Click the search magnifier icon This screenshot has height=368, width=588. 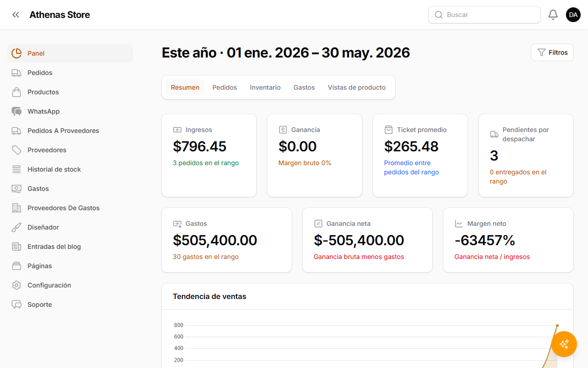[439, 15]
